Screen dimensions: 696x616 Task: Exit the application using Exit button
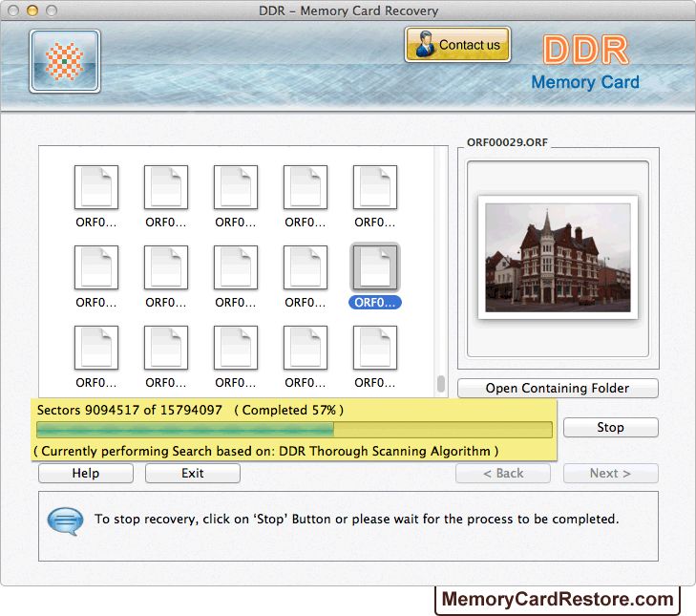click(193, 473)
